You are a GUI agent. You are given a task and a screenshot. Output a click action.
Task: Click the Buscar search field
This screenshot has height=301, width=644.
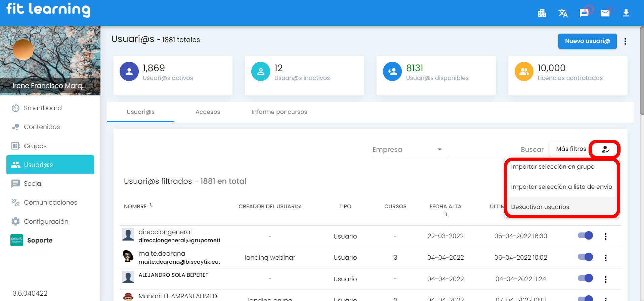click(x=496, y=149)
